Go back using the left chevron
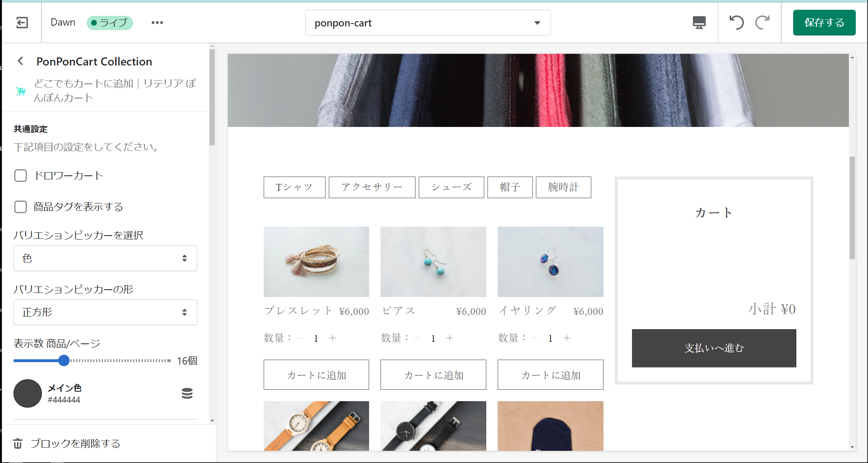The image size is (868, 463). (20, 61)
